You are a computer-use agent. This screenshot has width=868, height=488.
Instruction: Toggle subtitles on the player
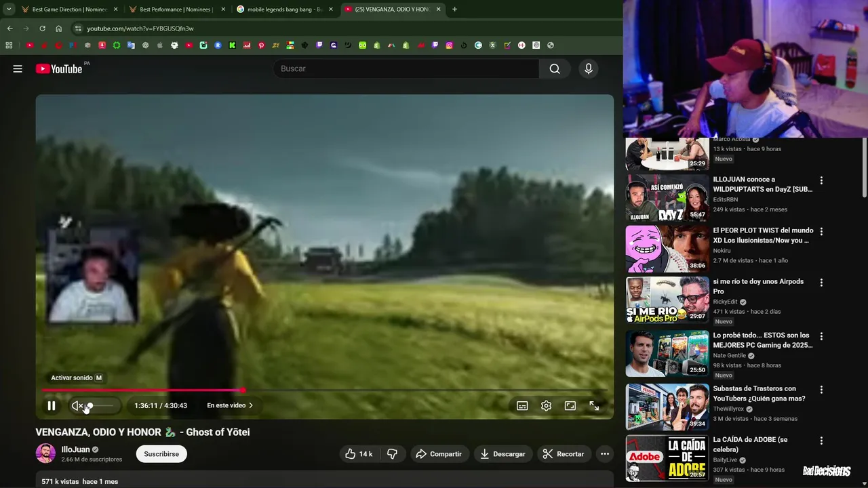pos(522,406)
